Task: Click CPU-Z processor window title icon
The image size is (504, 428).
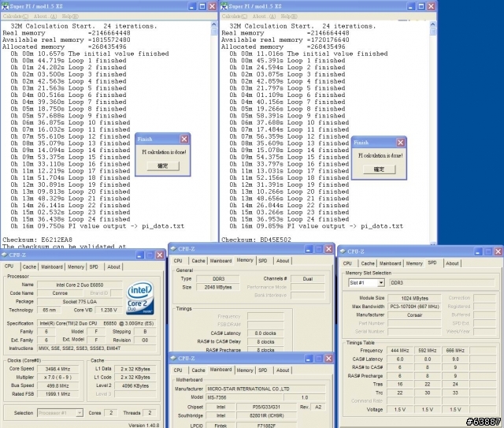Action: 5,255
